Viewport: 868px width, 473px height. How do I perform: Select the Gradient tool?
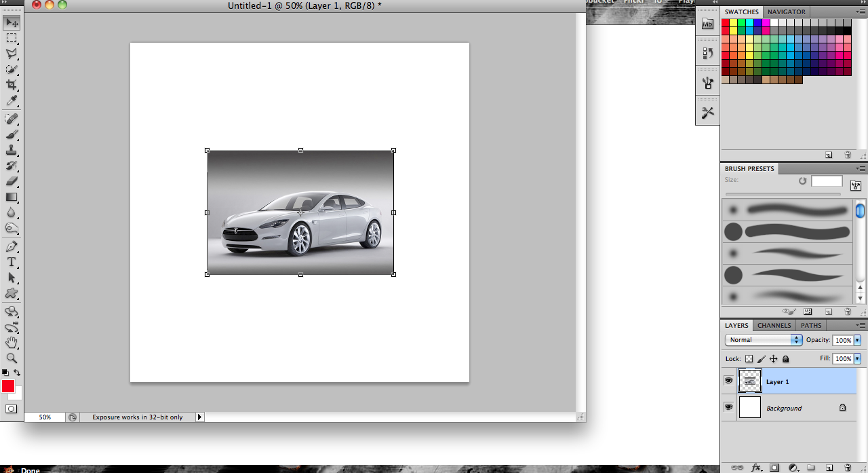click(12, 197)
